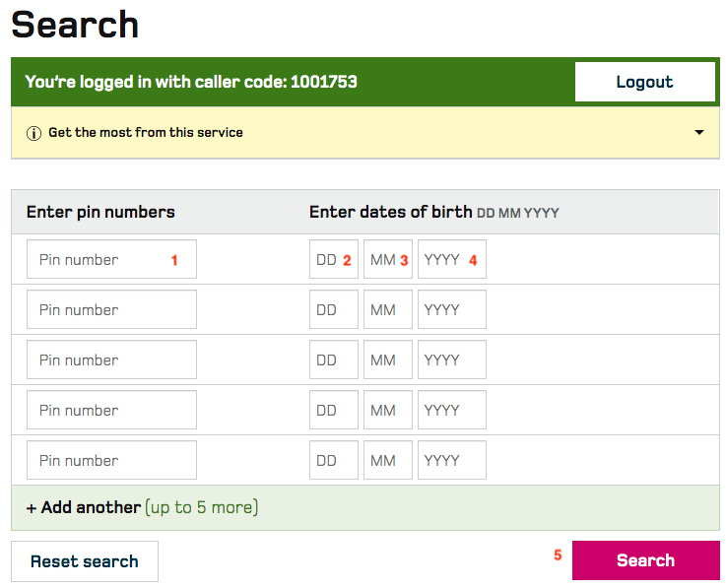Activate the fourth row DD field
726x588 pixels.
pyautogui.click(x=334, y=410)
